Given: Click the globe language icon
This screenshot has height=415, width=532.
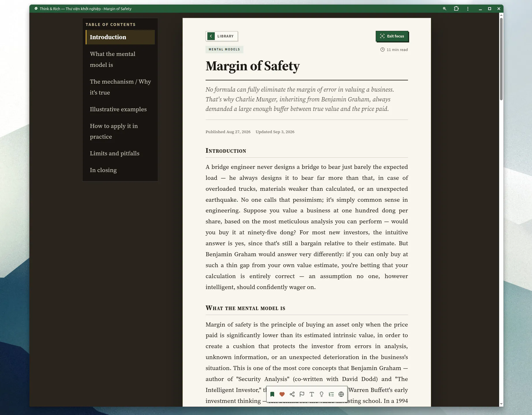Looking at the screenshot, I should [x=341, y=394].
